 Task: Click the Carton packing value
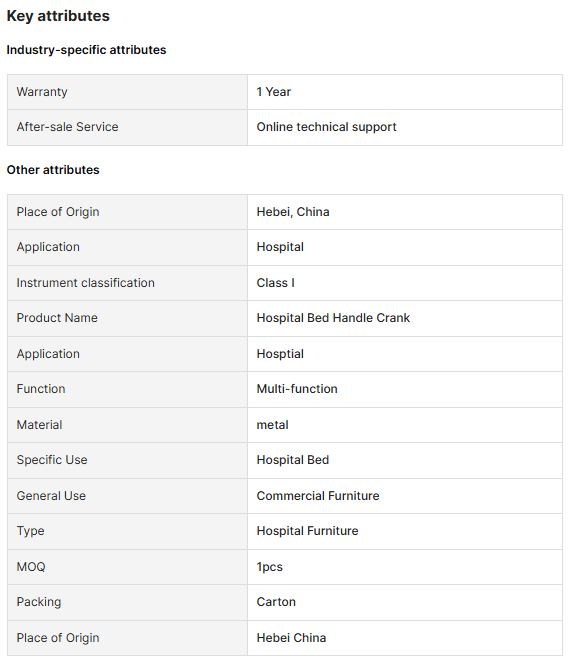tap(276, 602)
